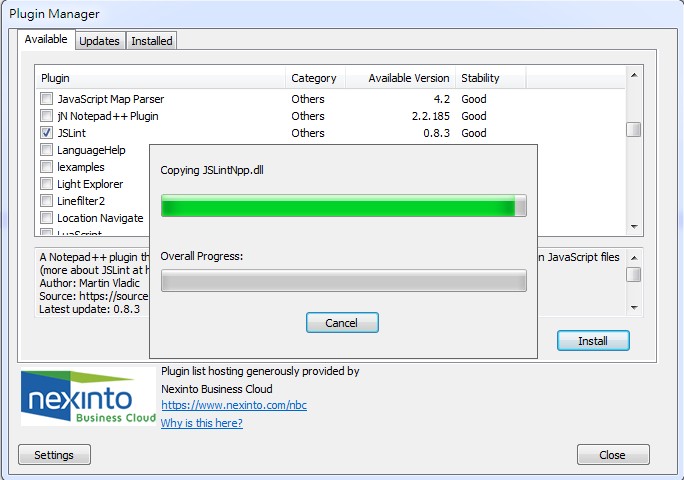Select the JavaScript Map Parser row name
The width and height of the screenshot is (684, 480).
pyautogui.click(x=111, y=99)
